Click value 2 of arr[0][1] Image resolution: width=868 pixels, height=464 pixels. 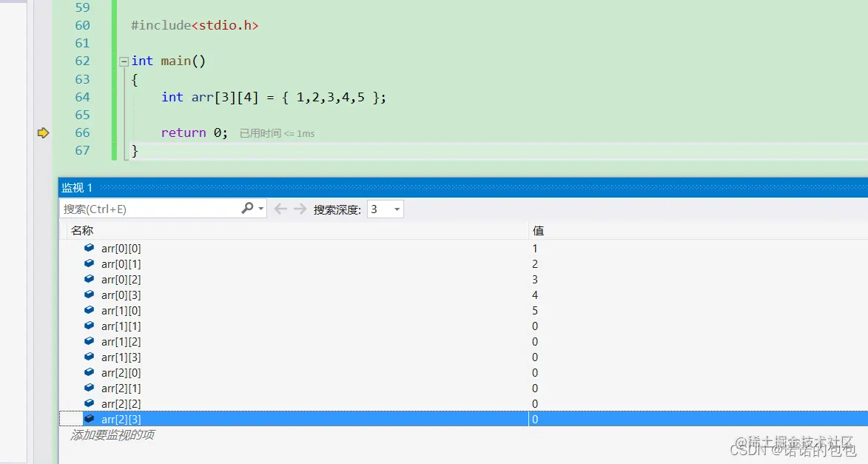pyautogui.click(x=535, y=264)
